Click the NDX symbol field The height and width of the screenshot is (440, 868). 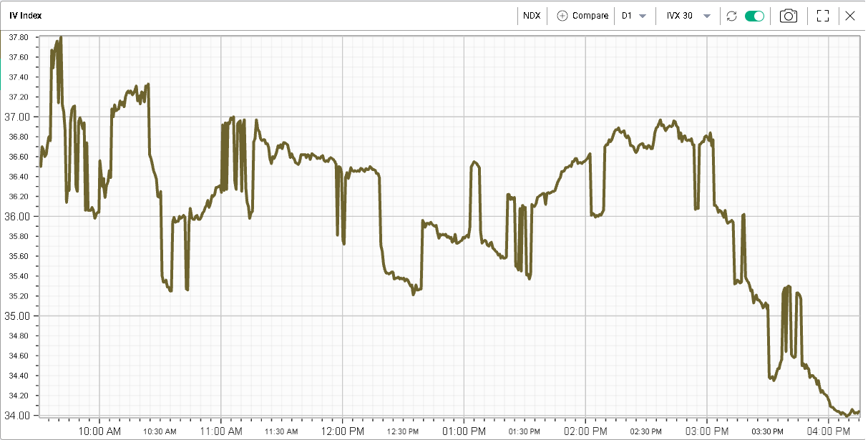click(532, 16)
